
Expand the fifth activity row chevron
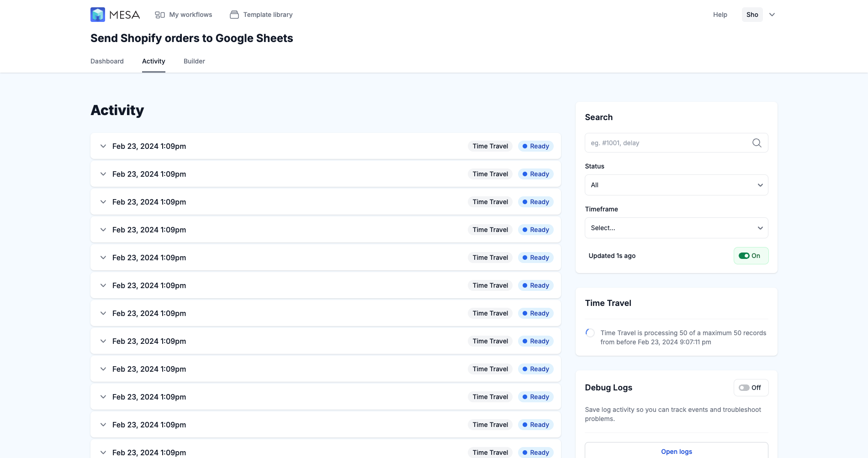(x=103, y=258)
